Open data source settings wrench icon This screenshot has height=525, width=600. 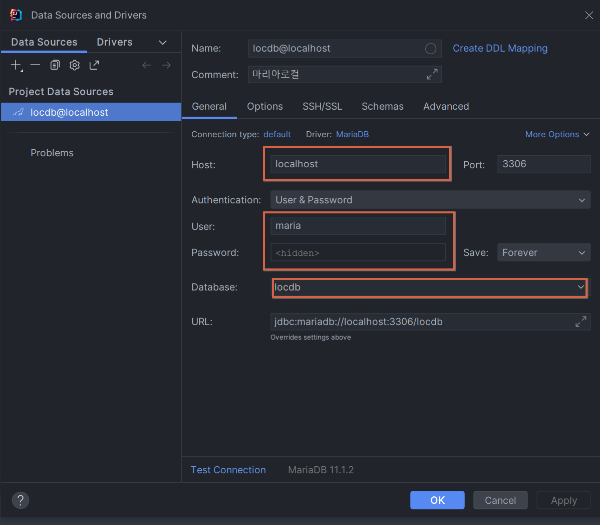pyautogui.click(x=75, y=65)
